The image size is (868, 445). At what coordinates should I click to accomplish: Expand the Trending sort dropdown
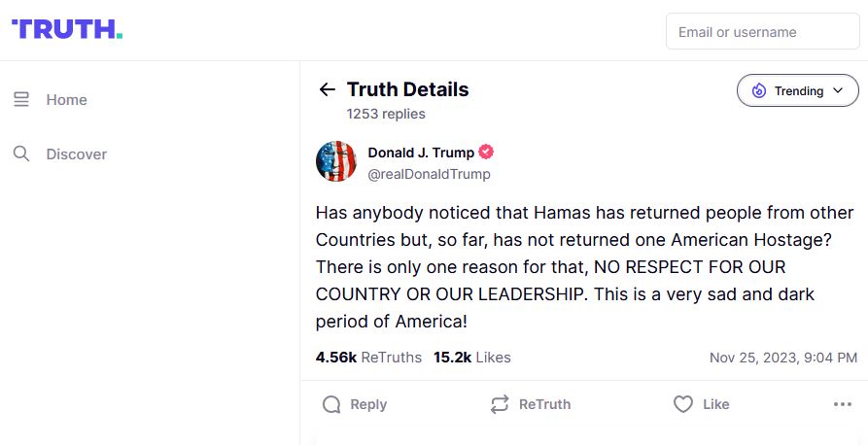tap(798, 91)
